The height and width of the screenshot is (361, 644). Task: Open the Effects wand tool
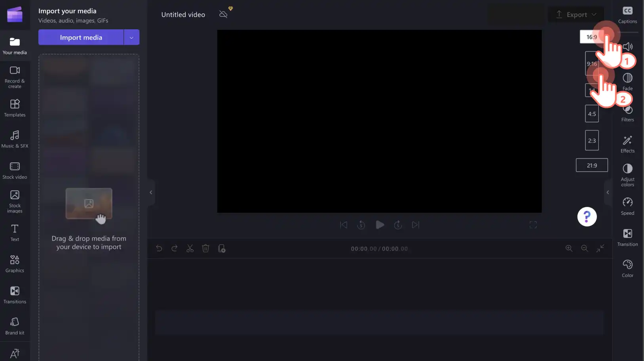pyautogui.click(x=627, y=144)
